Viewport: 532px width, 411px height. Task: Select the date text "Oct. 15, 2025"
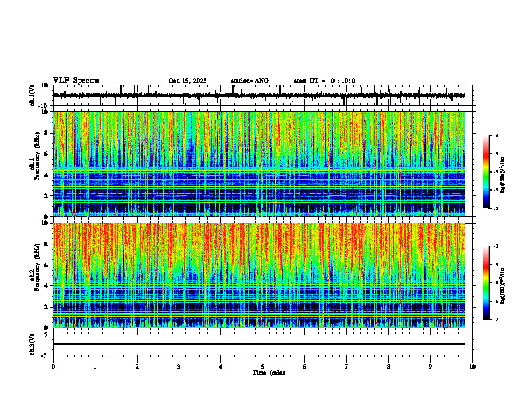pos(187,81)
